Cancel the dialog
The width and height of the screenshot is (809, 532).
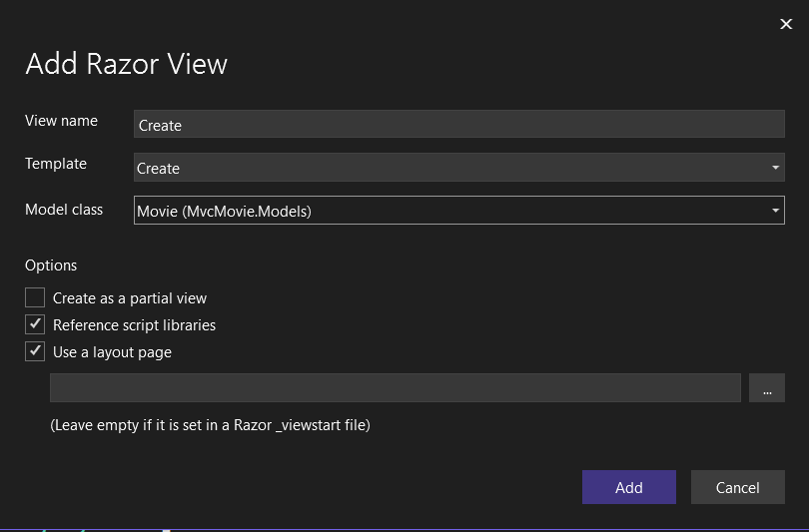coord(738,487)
